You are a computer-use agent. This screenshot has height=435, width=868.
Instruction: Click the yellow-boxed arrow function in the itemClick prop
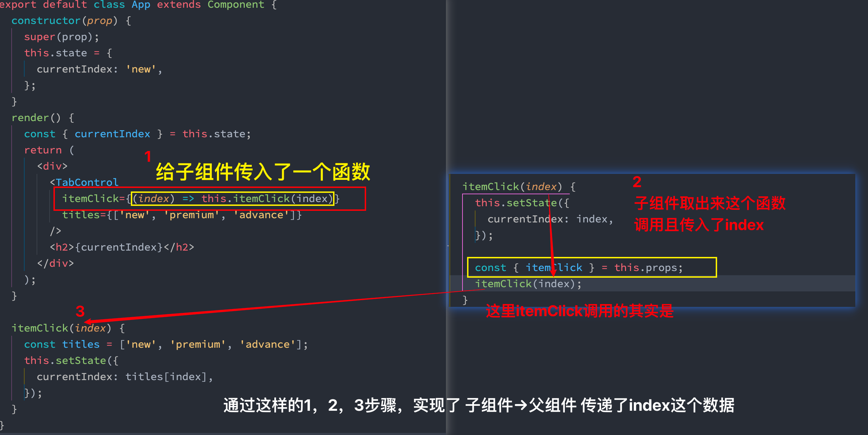pyautogui.click(x=232, y=199)
